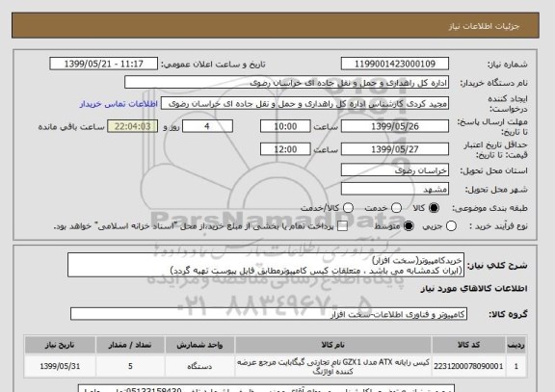Viewport: 555px width, 392px height.
Task: Choose the جزیی purchase process option
Action: 451,226
